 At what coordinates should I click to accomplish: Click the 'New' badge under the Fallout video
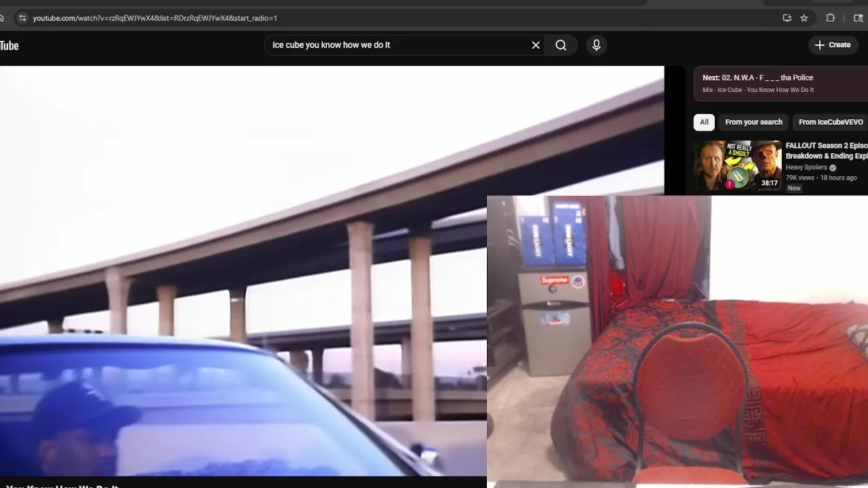coord(794,188)
